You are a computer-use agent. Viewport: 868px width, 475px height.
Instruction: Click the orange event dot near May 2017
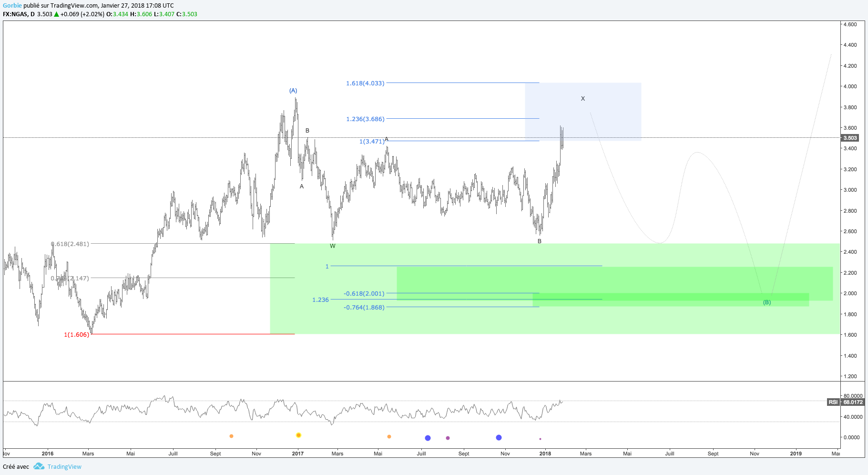(389, 437)
